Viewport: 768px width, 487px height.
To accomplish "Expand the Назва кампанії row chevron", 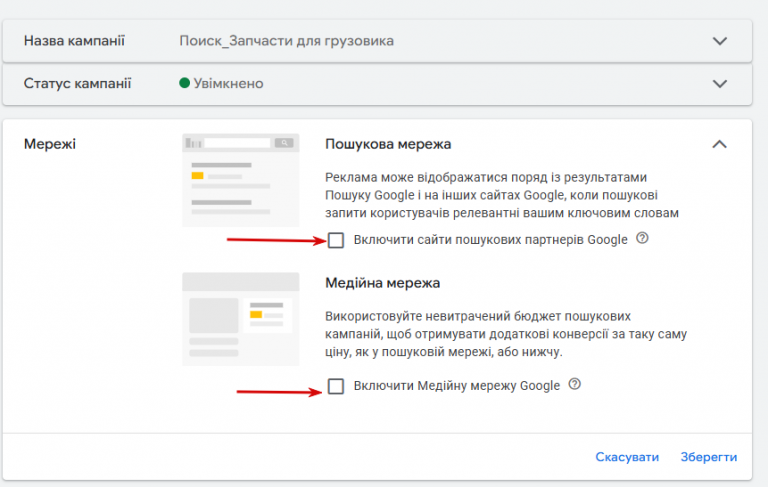I will pyautogui.click(x=719, y=41).
